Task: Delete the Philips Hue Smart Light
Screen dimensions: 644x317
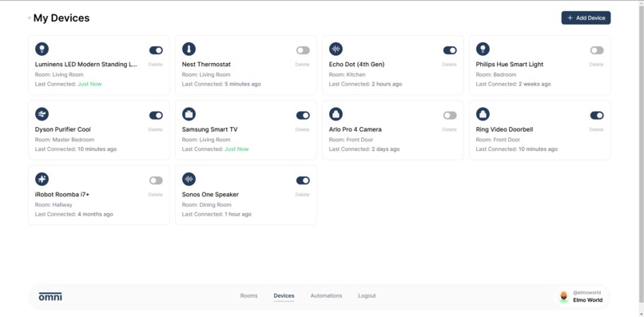Action: (596, 65)
